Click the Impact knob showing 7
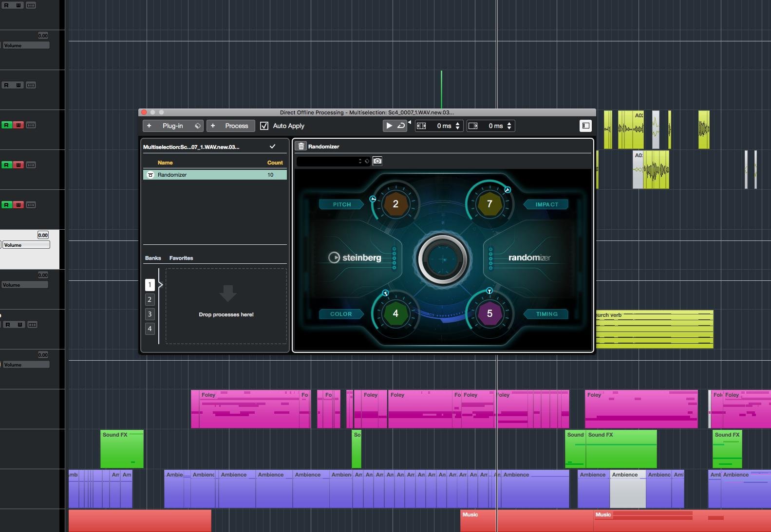 489,204
